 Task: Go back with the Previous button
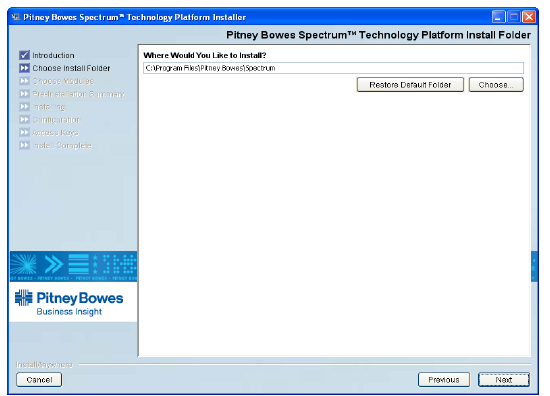pyautogui.click(x=444, y=380)
